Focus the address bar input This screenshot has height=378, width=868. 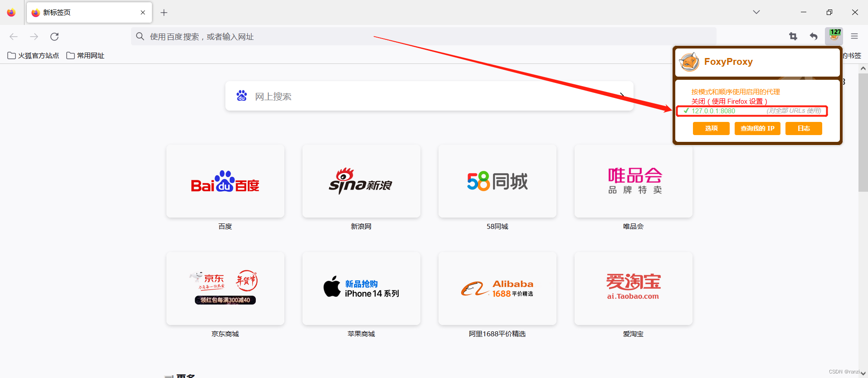click(x=424, y=36)
